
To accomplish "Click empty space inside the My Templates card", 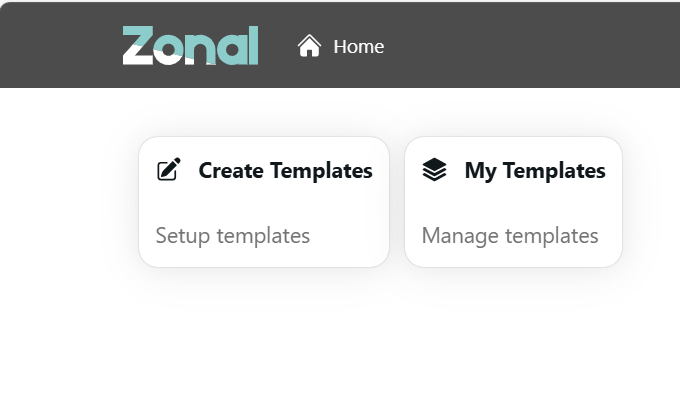I will (513, 205).
